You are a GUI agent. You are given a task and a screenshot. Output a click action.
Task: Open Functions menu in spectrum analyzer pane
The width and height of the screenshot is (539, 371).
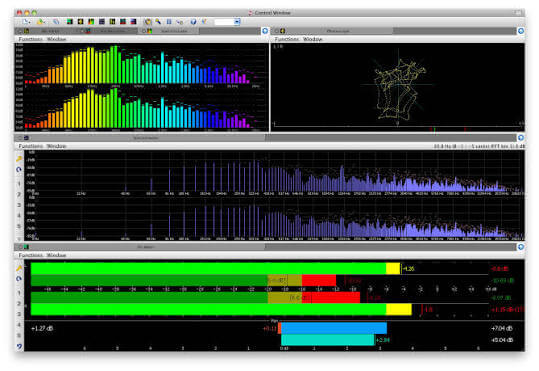[31, 146]
